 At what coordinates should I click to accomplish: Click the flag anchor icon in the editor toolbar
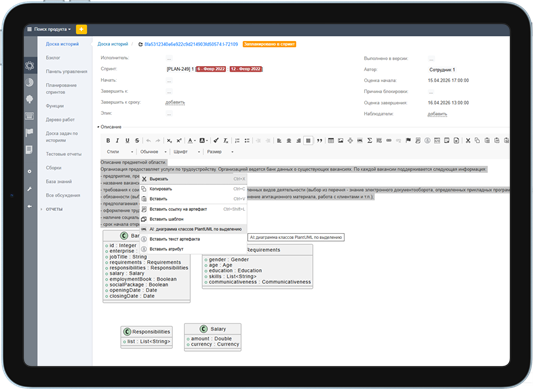pyautogui.click(x=408, y=140)
